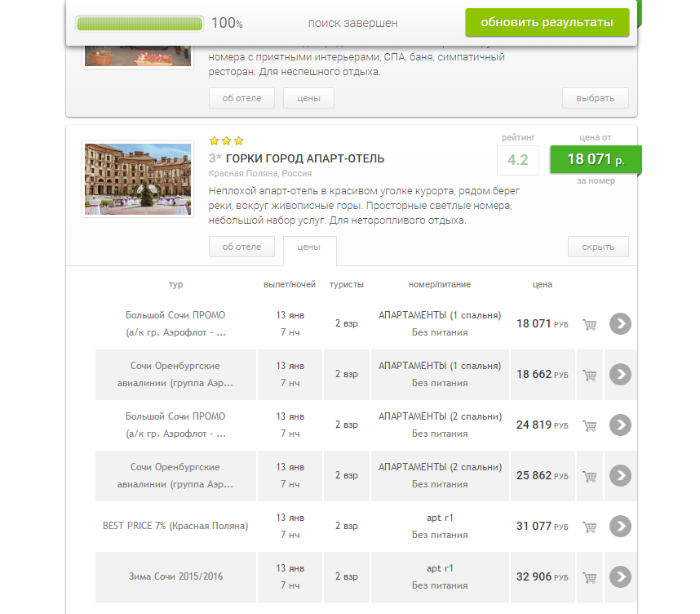The width and height of the screenshot is (700, 614).
Task: Click туристы column header
Action: click(347, 285)
